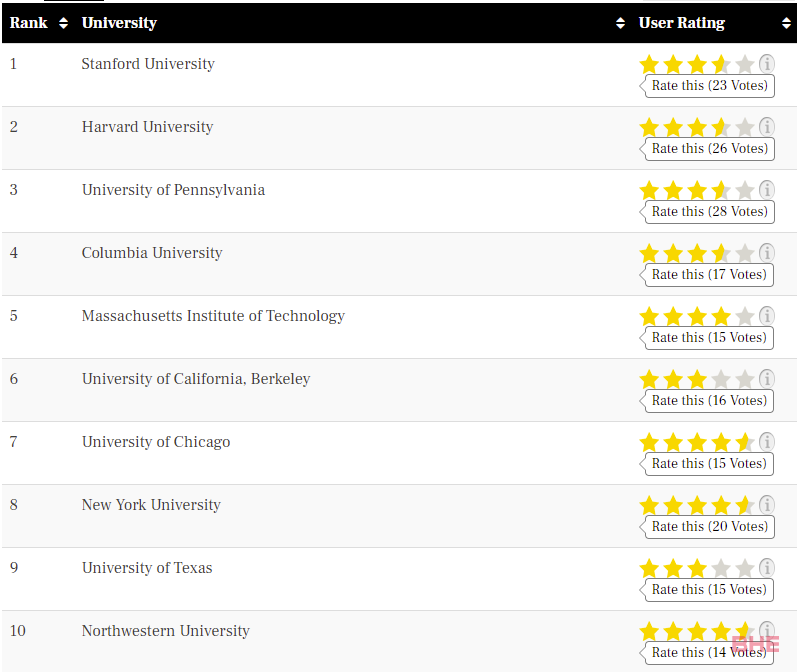Open info icon for University of Pennsylvania
This screenshot has width=799, height=672.
[x=767, y=190]
